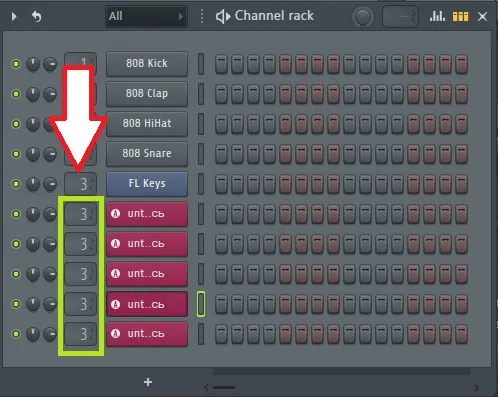Click the channel rack speaker icon

click(223, 16)
